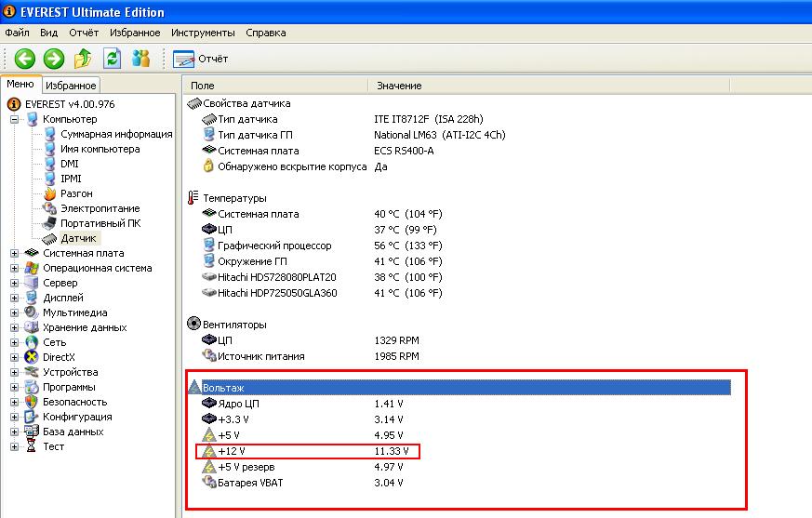Expand the Сервер tree node

click(15, 284)
